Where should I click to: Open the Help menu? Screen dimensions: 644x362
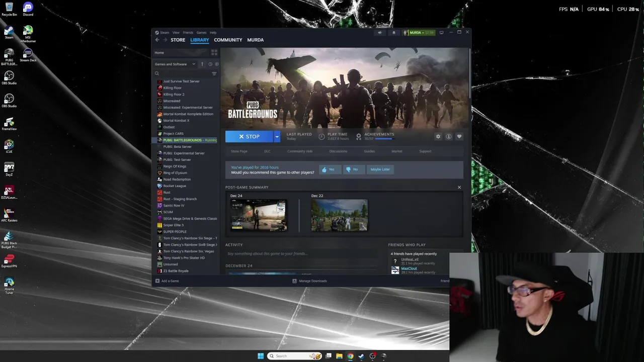point(213,33)
